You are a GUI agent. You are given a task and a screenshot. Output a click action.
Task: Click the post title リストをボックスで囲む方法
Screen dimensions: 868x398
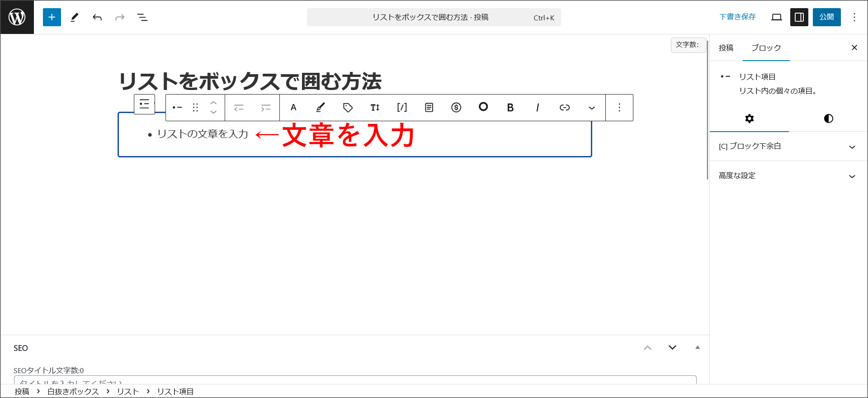point(250,81)
